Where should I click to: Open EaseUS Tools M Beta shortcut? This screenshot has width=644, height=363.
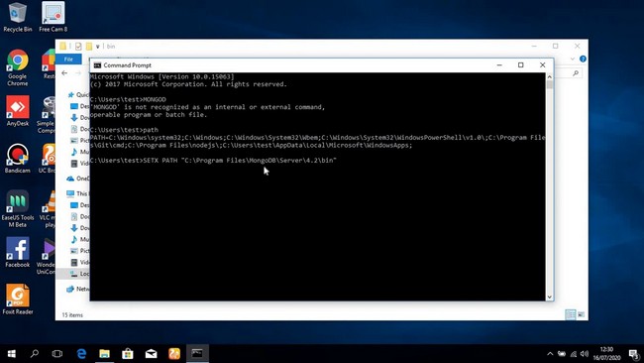click(x=17, y=209)
